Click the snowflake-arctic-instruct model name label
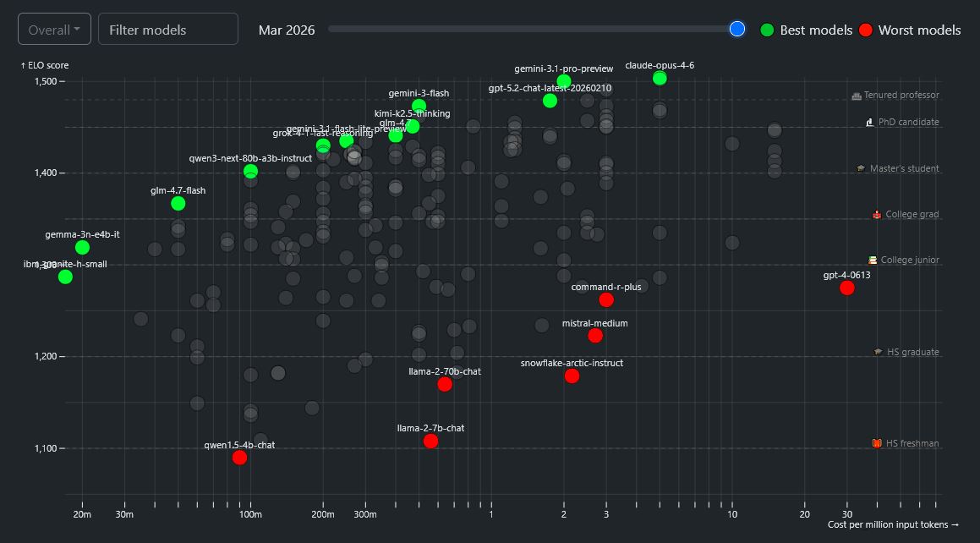This screenshot has height=543, width=980. point(572,363)
